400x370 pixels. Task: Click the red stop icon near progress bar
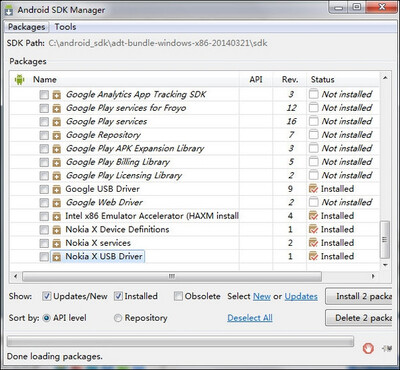tap(368, 348)
